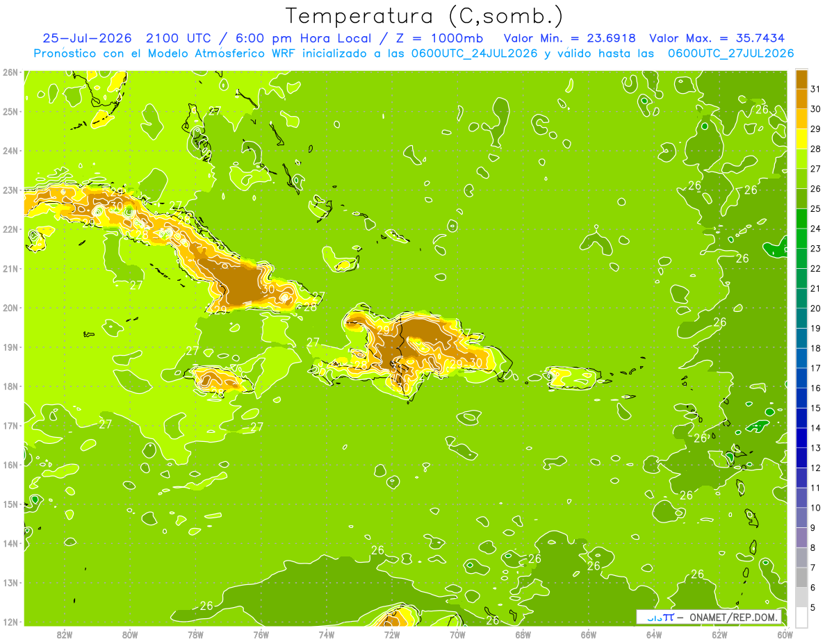834x644 pixels.
Task: Click the '18N' latitude axis label
Action: (x=10, y=386)
